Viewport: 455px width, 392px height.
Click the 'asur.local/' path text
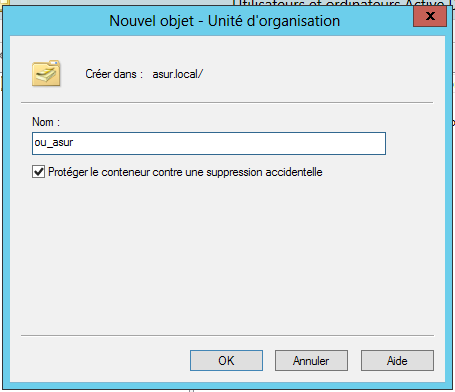pyautogui.click(x=177, y=74)
